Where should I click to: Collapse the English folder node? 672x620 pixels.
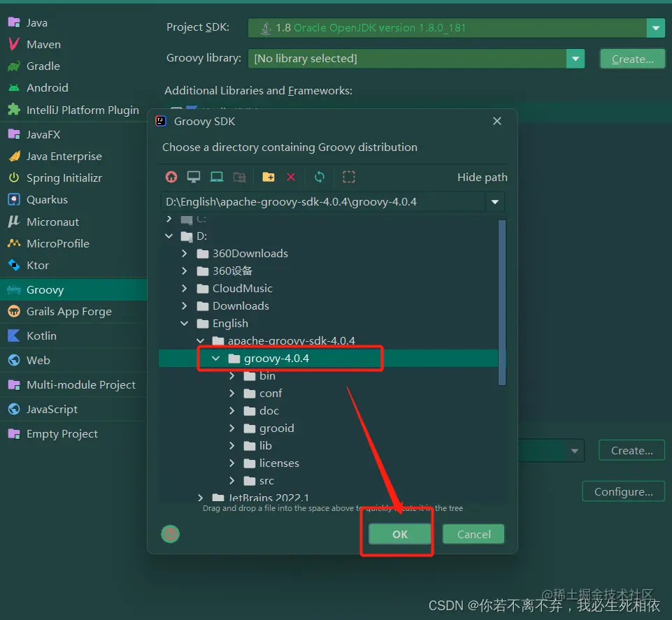click(x=185, y=324)
